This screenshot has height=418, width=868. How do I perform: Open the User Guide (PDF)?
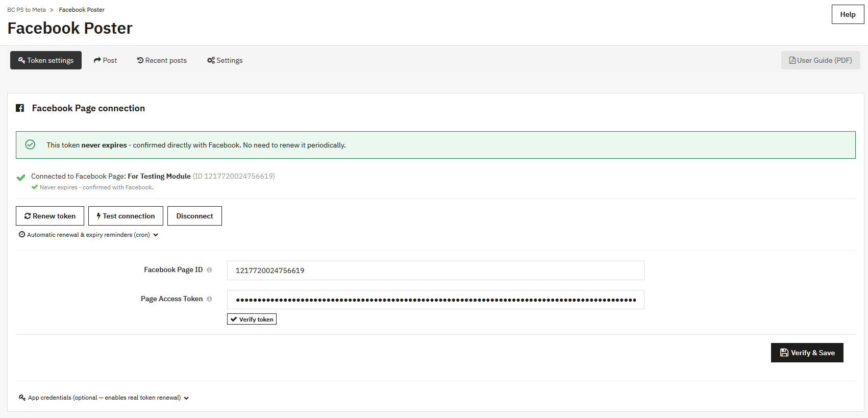(821, 60)
